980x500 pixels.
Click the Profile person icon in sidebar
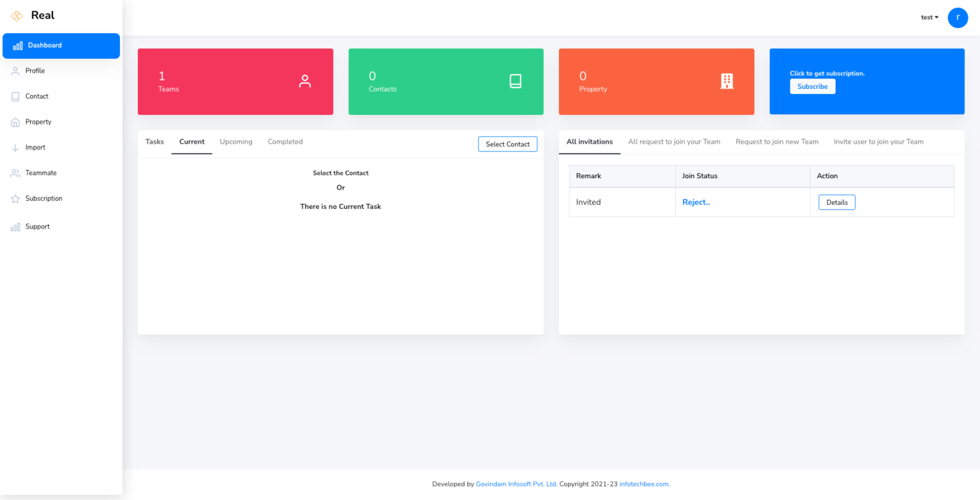point(15,71)
